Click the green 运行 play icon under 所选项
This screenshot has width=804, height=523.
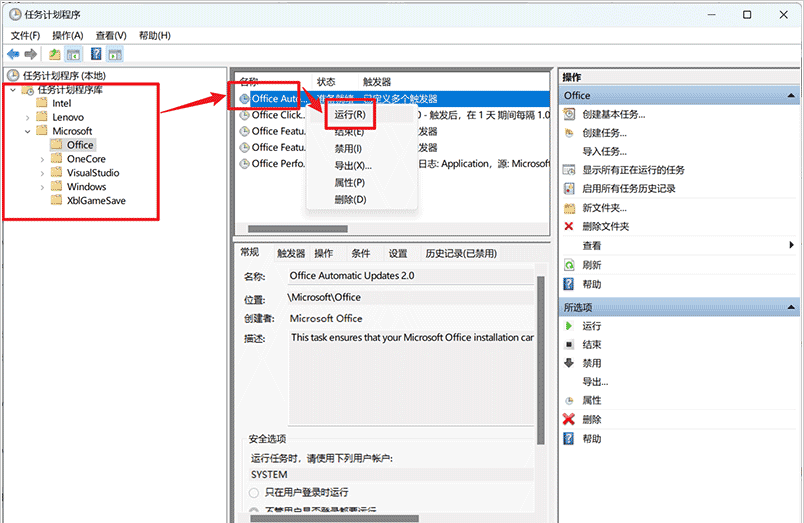click(x=569, y=326)
